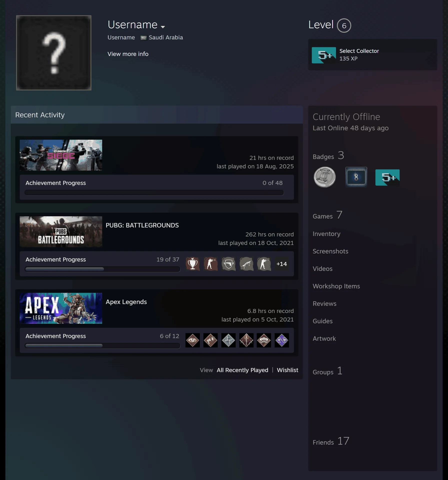Image resolution: width=448 pixels, height=480 pixels.
Task: Click "Select Collector" badge title
Action: pyautogui.click(x=359, y=51)
